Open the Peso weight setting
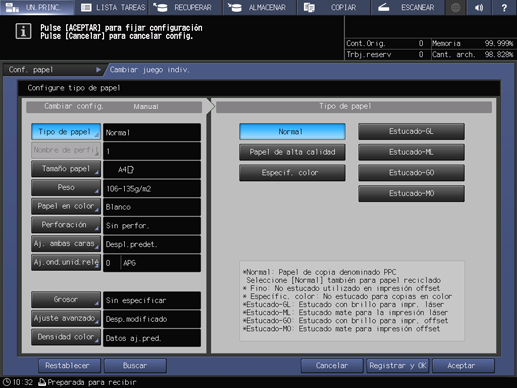Image resolution: width=517 pixels, height=388 pixels. pos(66,188)
